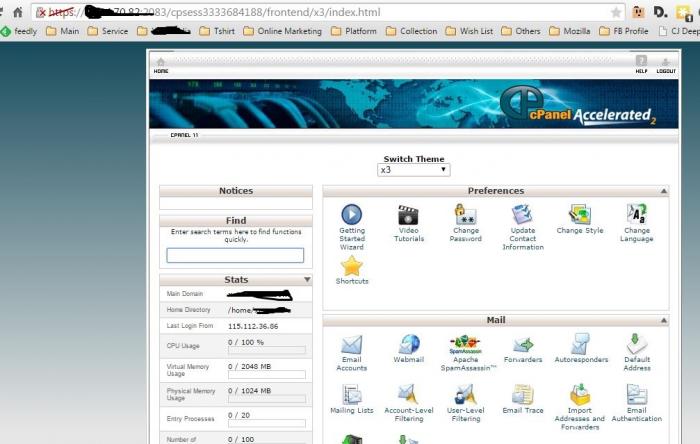
Task: Select Last Login IP 115.112.36.86
Action: pos(253,326)
